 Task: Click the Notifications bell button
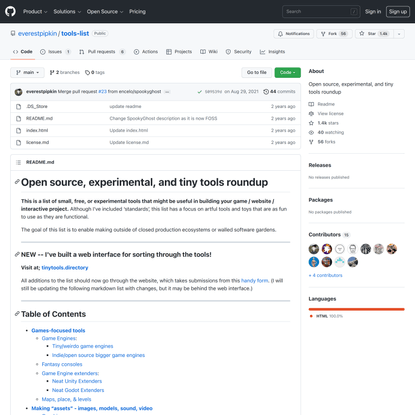[294, 34]
